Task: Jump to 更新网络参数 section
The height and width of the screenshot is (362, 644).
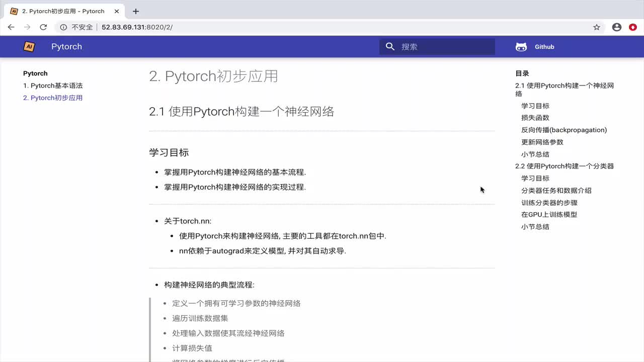Action: [542, 142]
